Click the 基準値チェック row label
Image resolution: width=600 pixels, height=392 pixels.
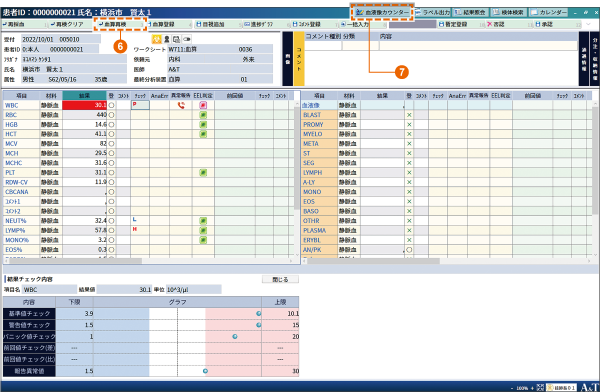pos(29,314)
